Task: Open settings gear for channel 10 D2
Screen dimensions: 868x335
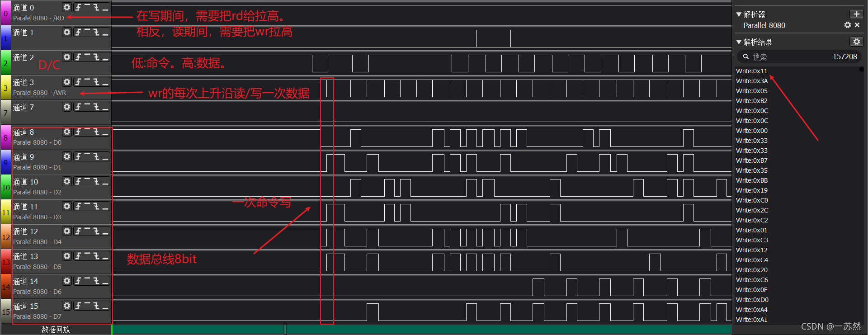Action: pyautogui.click(x=67, y=181)
